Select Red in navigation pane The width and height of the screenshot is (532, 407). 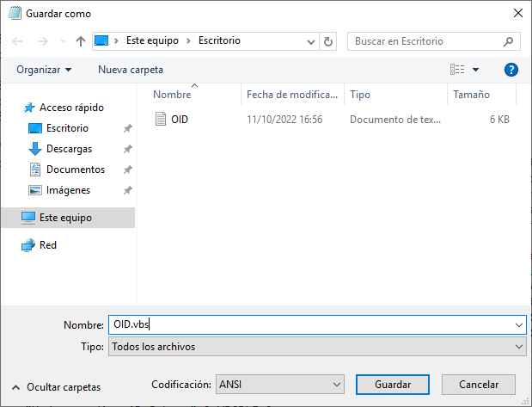(x=48, y=245)
